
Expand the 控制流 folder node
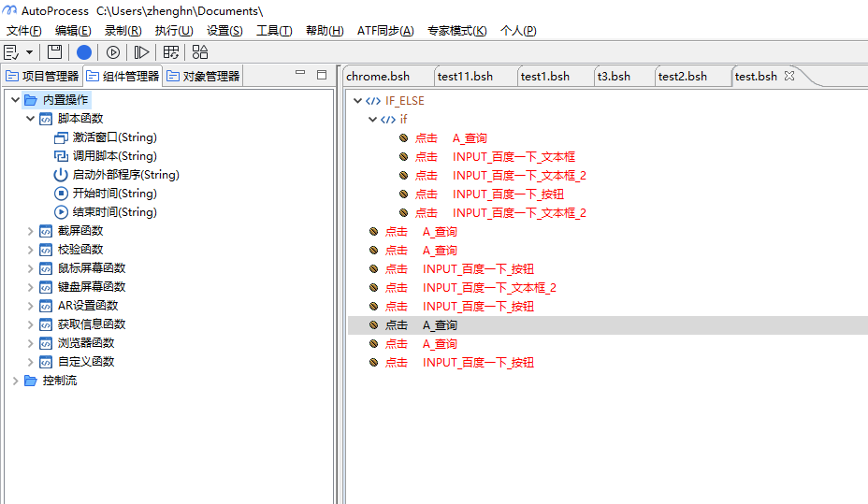[x=16, y=381]
